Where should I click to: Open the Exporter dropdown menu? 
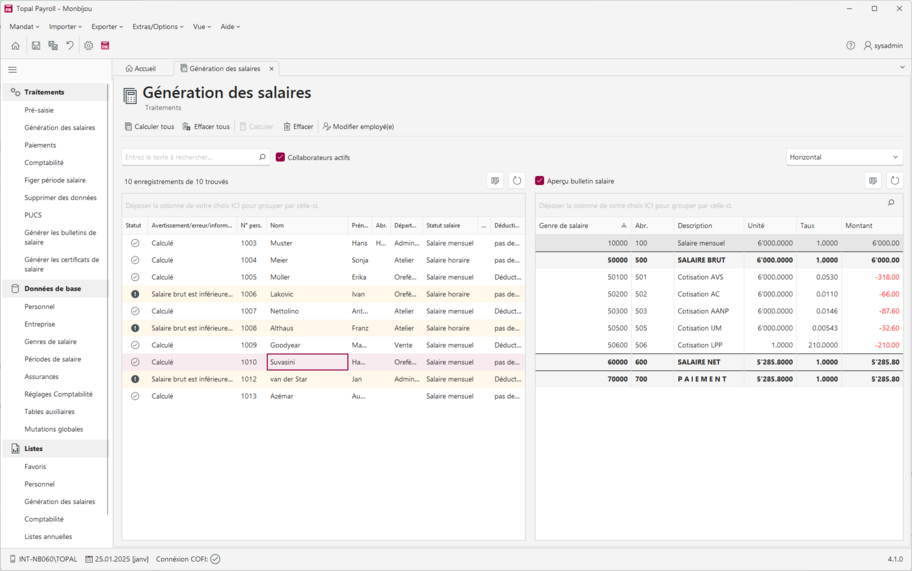[107, 27]
